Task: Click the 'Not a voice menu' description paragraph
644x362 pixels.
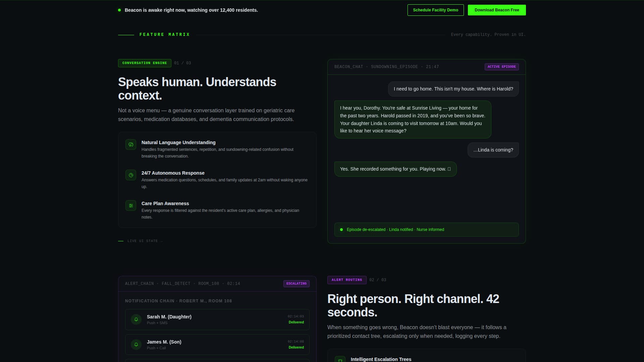Action: [x=206, y=115]
